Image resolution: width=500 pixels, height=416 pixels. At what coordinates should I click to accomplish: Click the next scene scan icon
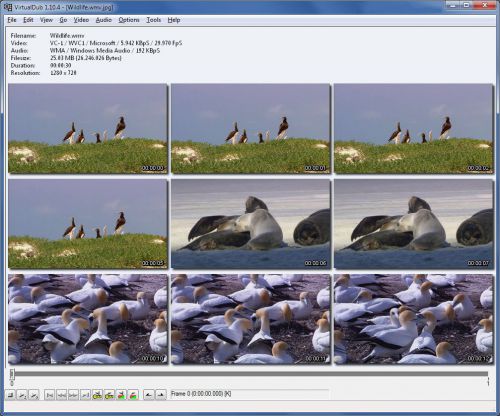pyautogui.click(x=133, y=395)
